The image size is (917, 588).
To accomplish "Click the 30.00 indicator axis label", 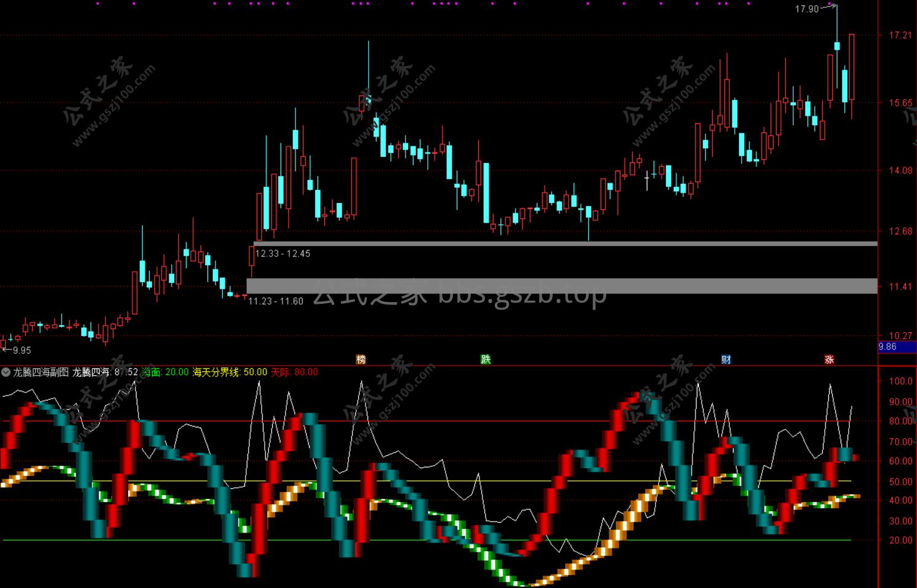I will (x=900, y=521).
